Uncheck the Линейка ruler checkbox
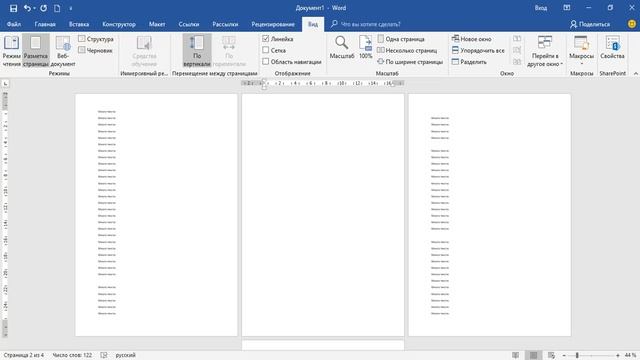The width and height of the screenshot is (640, 360). 266,39
